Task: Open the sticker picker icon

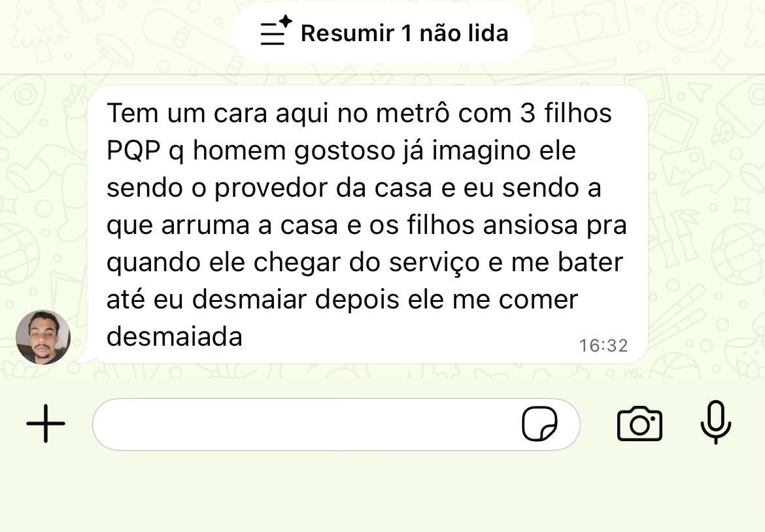Action: (x=539, y=424)
